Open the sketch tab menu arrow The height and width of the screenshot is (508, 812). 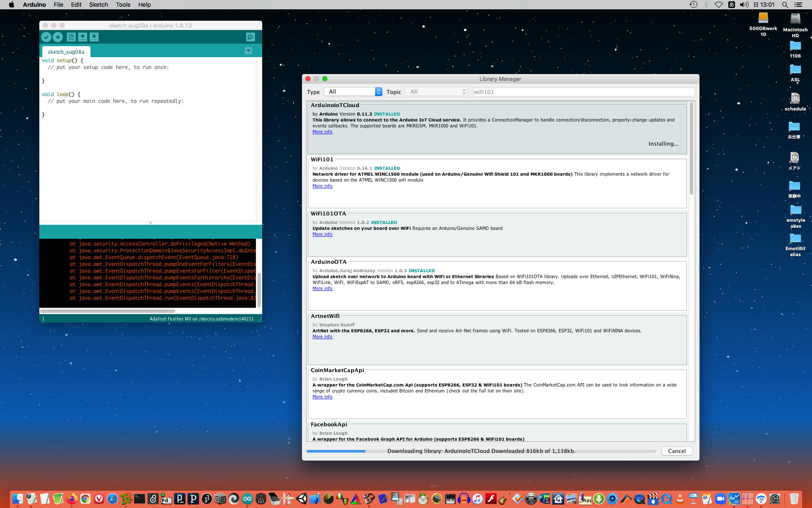248,51
